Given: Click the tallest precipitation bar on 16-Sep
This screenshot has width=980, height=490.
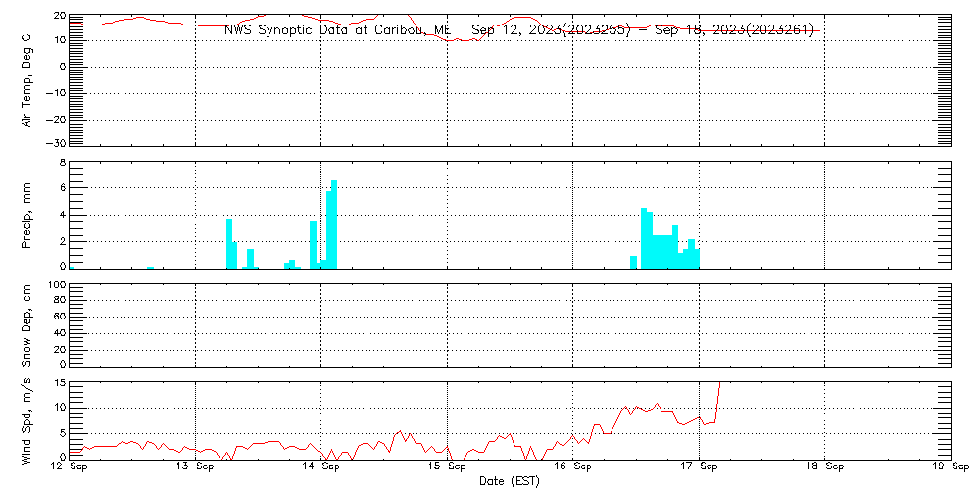Looking at the screenshot, I should coord(644,238).
